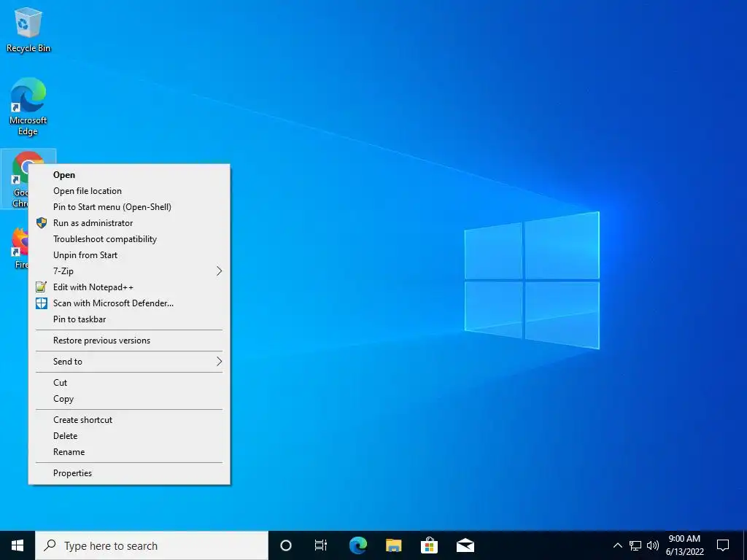Expand the 7-Zip submenu
747x560 pixels.
click(130, 271)
